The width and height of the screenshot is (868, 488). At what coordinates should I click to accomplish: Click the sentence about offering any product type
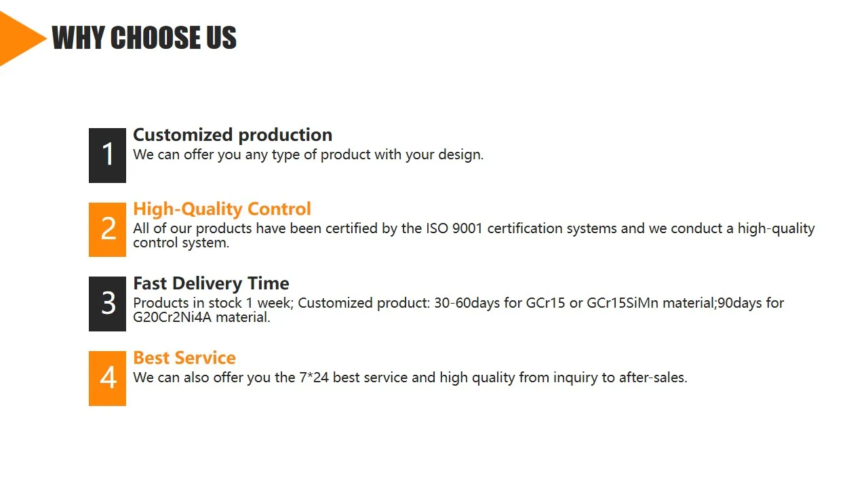point(308,155)
